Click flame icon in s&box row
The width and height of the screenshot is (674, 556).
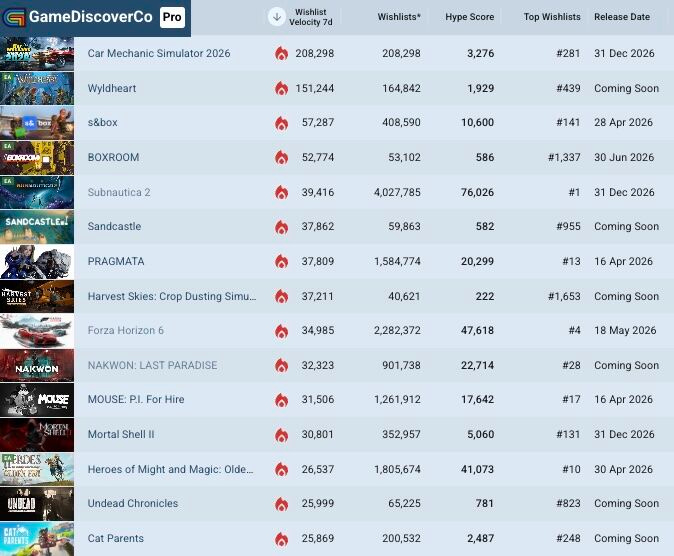[282, 123]
